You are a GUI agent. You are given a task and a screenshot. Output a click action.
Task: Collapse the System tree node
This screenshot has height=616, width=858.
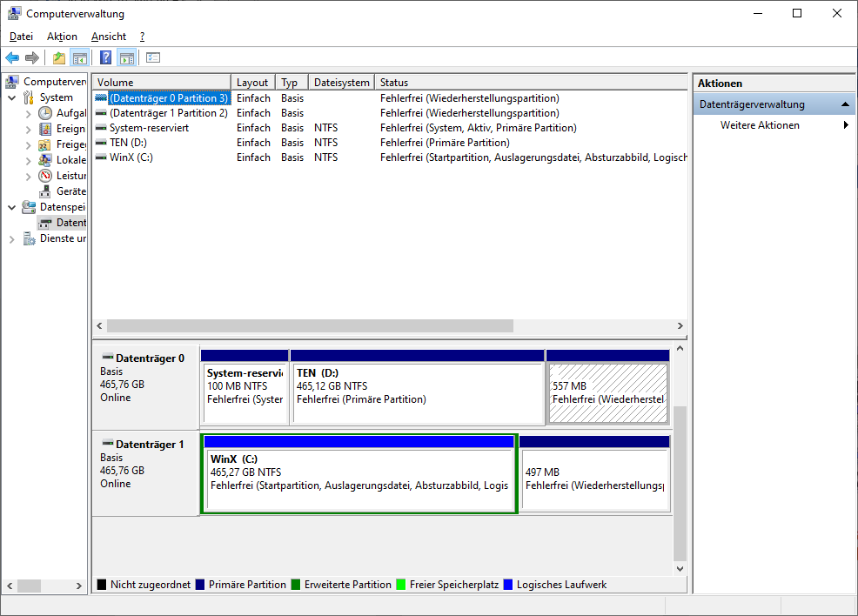[x=11, y=98]
